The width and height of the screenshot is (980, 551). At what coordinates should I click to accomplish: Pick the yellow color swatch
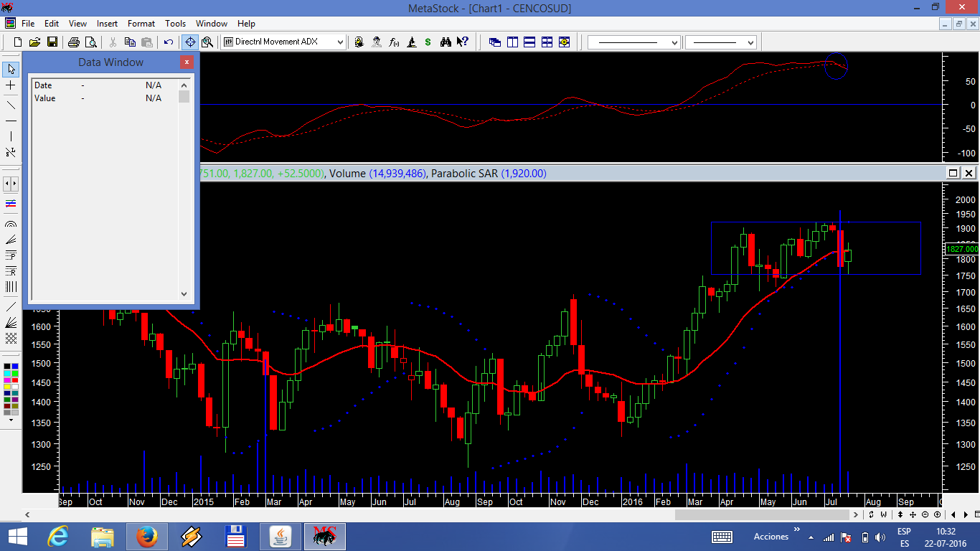pos(7,387)
